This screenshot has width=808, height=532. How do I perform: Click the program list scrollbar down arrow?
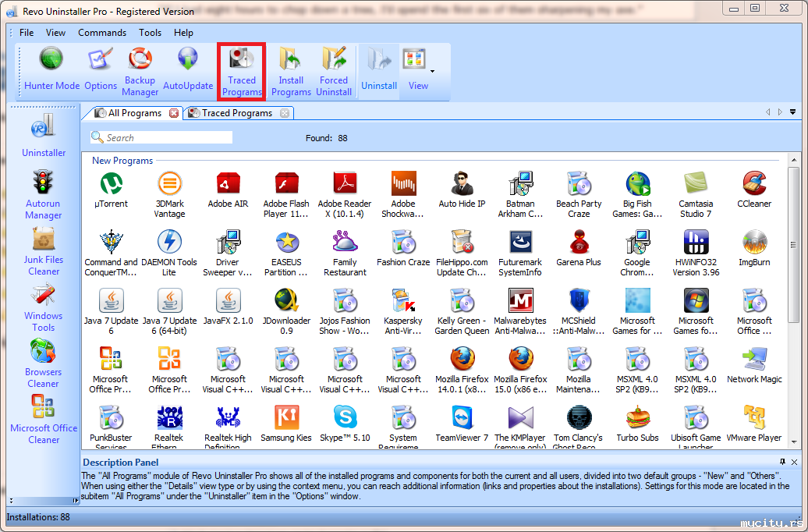[794, 442]
